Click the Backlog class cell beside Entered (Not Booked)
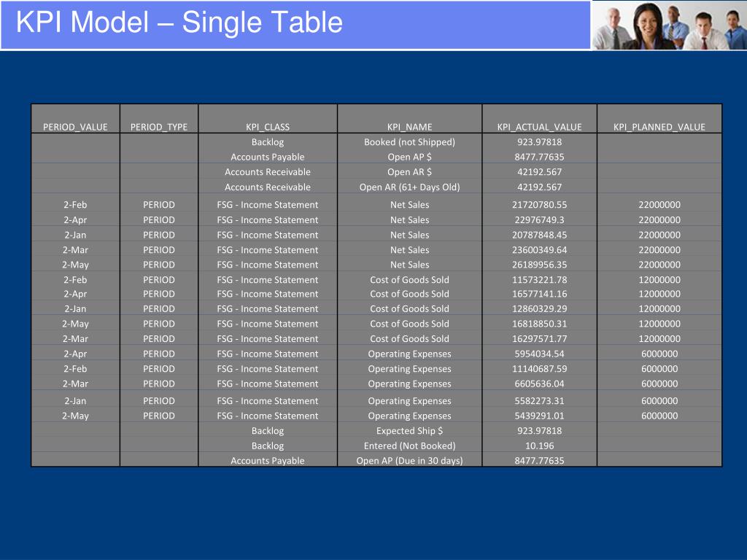This screenshot has width=747, height=560. (x=268, y=446)
